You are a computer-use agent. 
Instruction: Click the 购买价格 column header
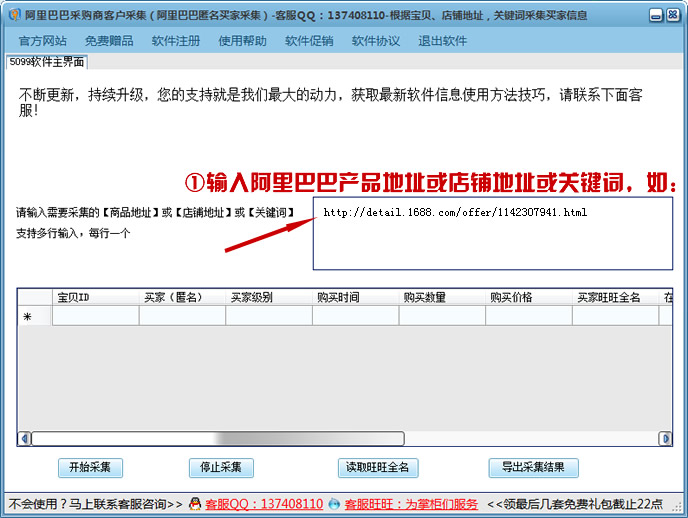(529, 297)
